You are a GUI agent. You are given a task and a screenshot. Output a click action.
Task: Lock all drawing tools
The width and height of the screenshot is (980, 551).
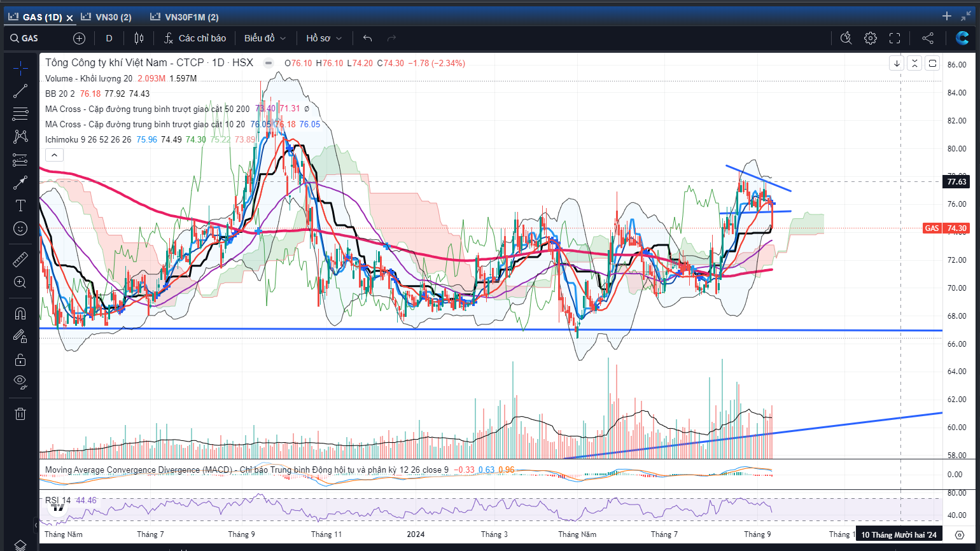(x=20, y=359)
